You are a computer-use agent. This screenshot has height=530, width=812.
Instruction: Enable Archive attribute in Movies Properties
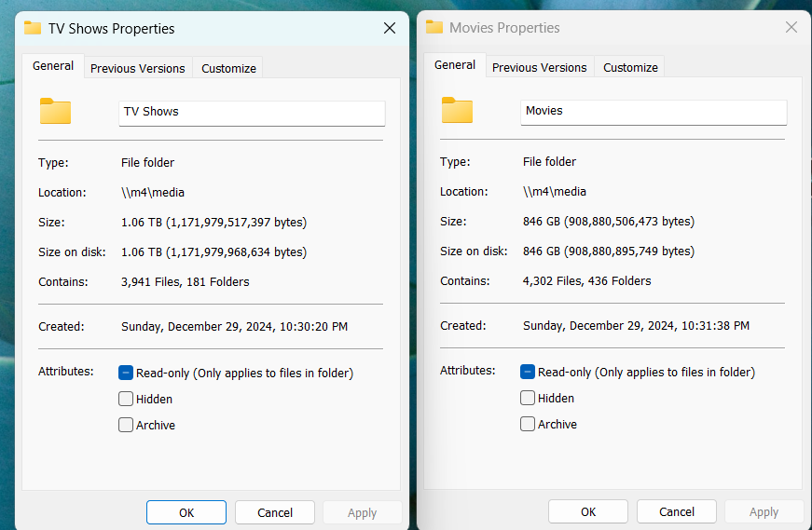528,424
